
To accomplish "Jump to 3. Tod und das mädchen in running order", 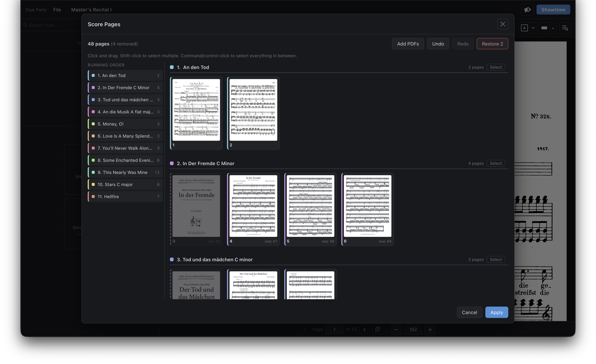I will click(x=125, y=100).
